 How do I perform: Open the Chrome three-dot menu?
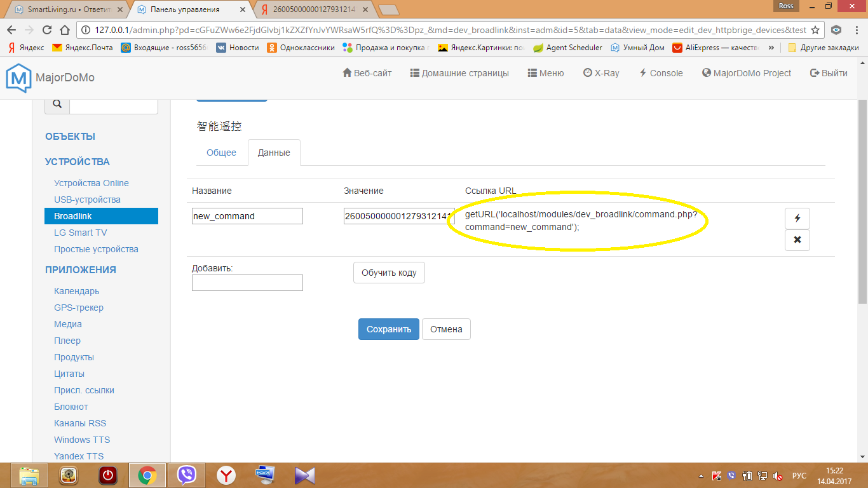tap(857, 30)
